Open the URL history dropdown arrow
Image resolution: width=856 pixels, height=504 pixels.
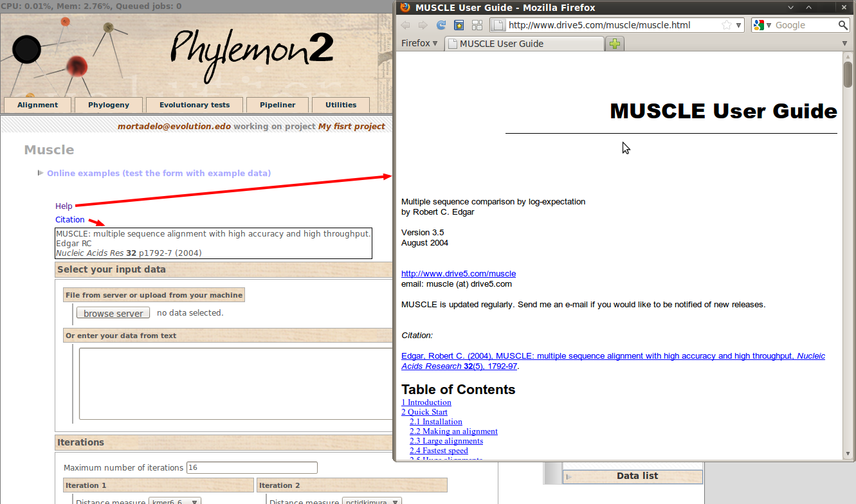click(739, 25)
